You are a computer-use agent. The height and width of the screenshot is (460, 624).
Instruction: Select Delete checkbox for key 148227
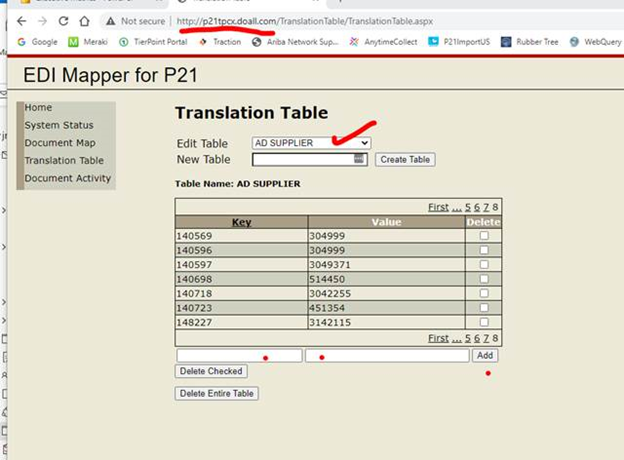tap(484, 323)
